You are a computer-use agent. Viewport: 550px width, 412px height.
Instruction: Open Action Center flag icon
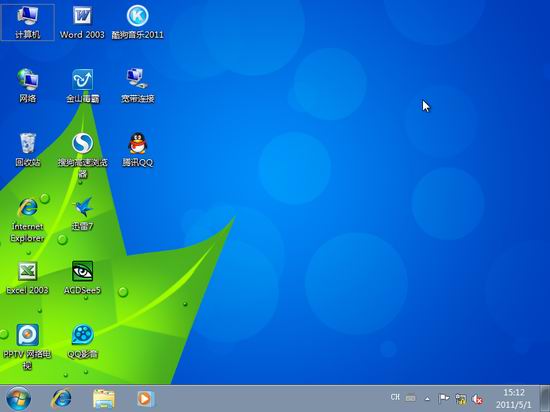pos(443,399)
